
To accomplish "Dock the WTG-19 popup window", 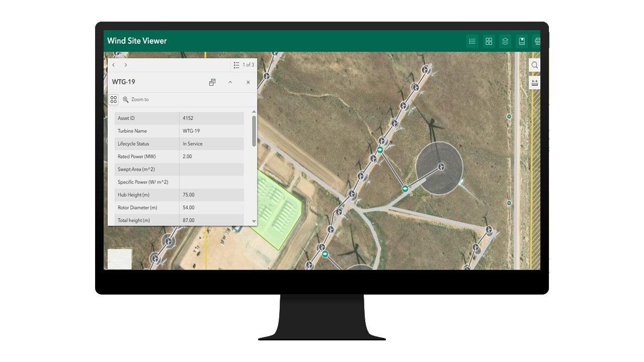I will (212, 82).
